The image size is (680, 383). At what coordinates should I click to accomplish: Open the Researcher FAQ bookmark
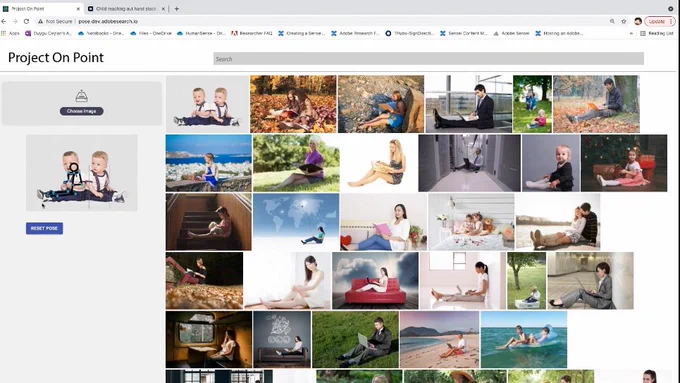point(252,33)
